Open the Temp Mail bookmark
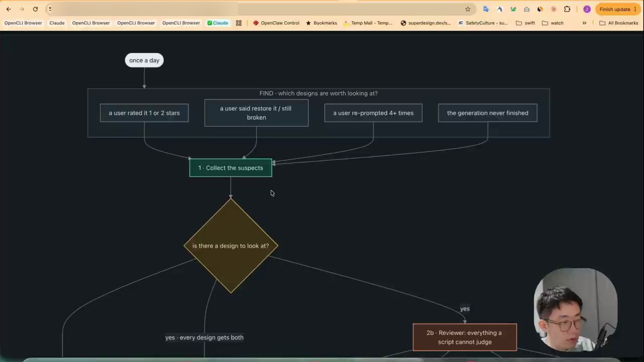 [368, 23]
